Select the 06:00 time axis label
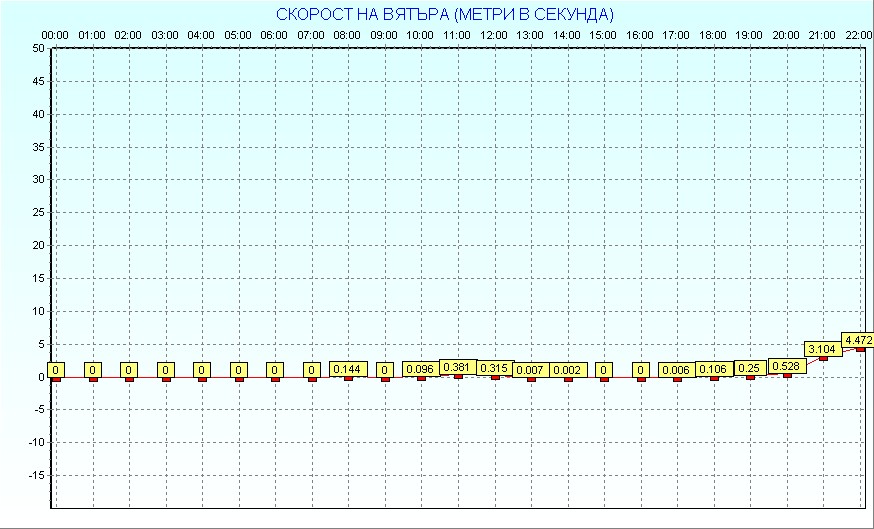This screenshot has height=529, width=874. pyautogui.click(x=274, y=35)
